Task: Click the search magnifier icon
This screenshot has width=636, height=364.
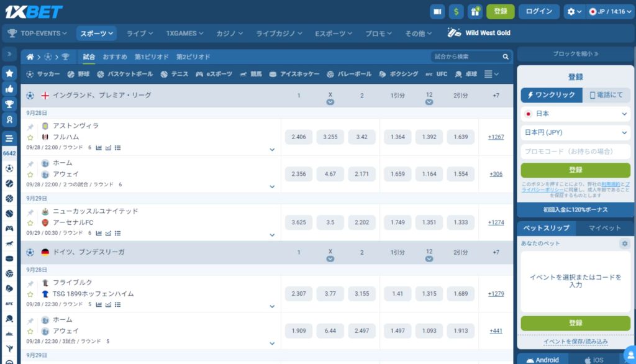Action: [506, 57]
